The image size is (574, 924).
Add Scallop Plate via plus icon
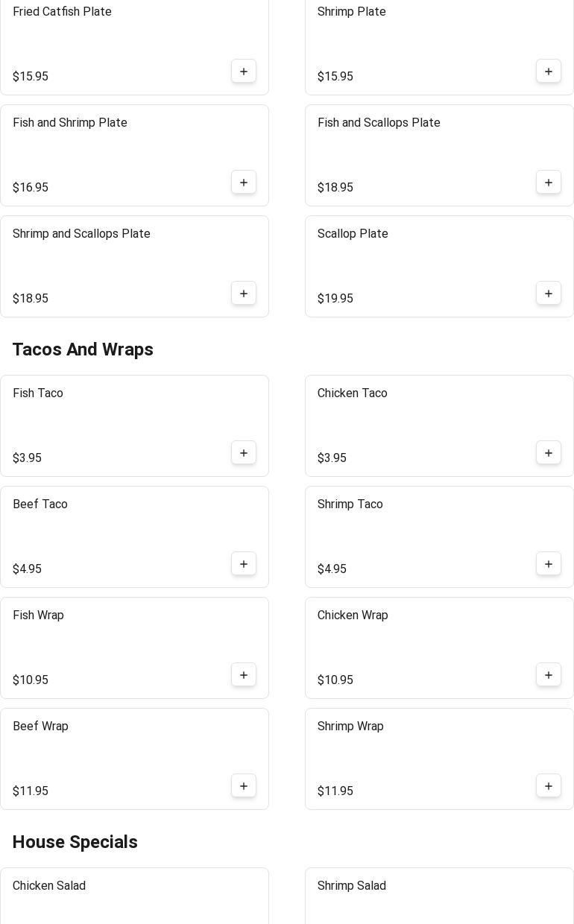(x=549, y=294)
